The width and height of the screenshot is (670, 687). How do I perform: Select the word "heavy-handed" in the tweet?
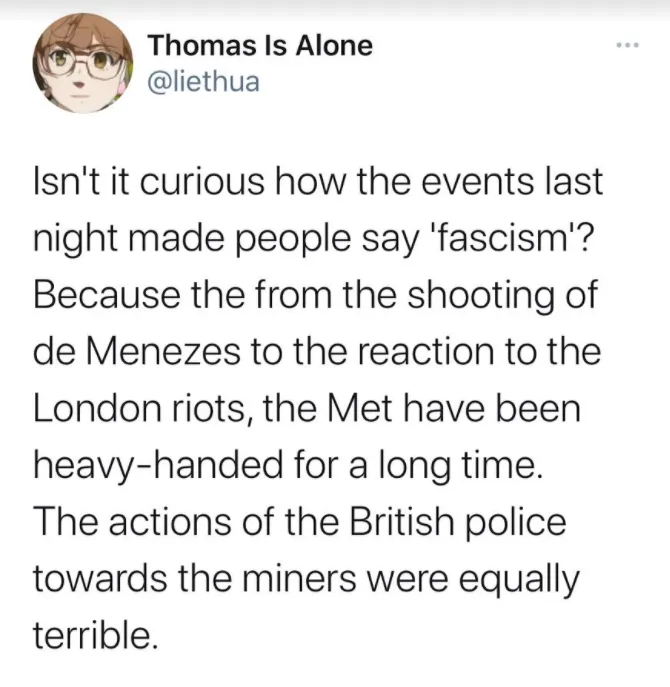[159, 465]
